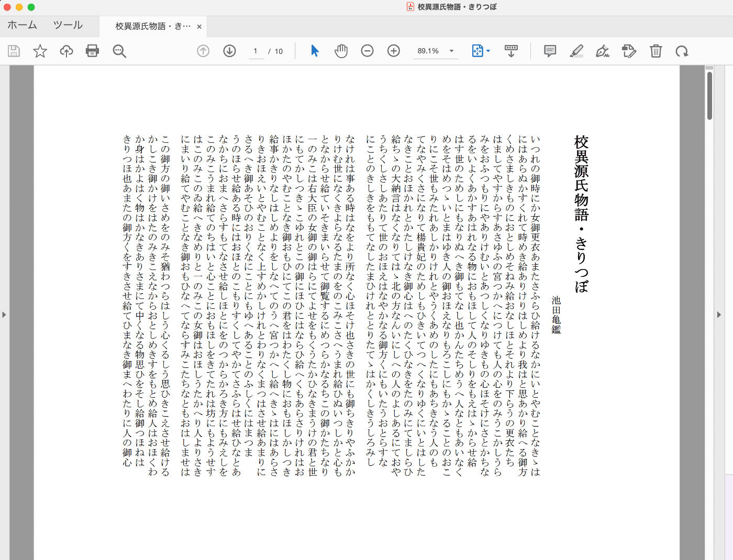733x560 pixels.
Task: Activate the text selection cursor tool
Action: (x=314, y=51)
